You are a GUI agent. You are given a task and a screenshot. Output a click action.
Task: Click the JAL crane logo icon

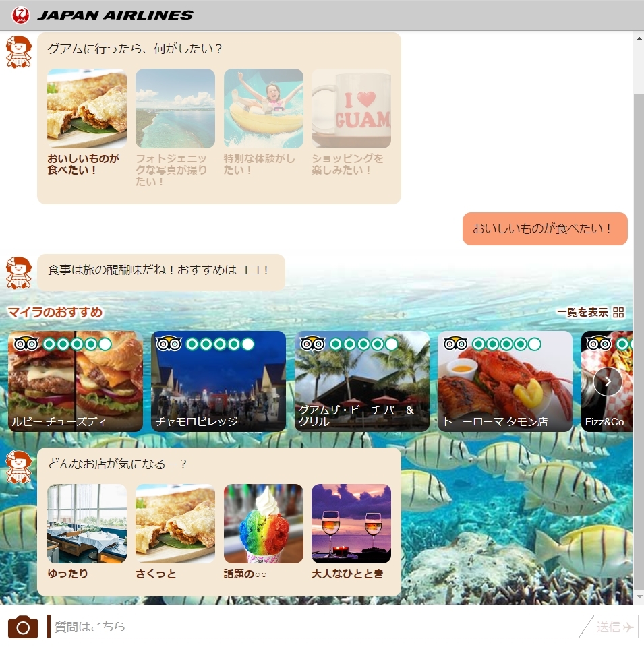pyautogui.click(x=20, y=16)
